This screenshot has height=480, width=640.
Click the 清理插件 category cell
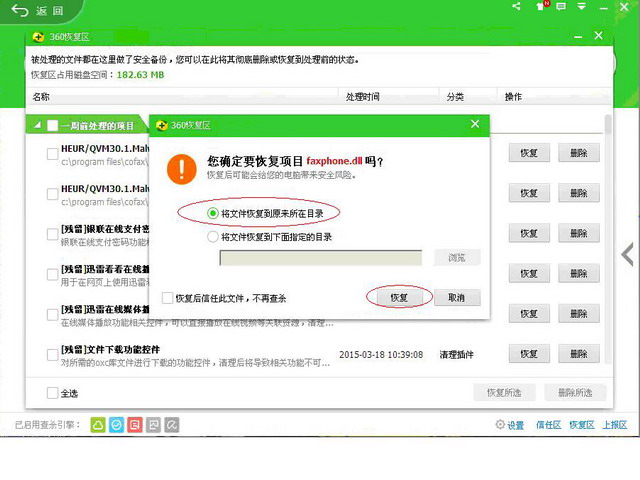456,354
